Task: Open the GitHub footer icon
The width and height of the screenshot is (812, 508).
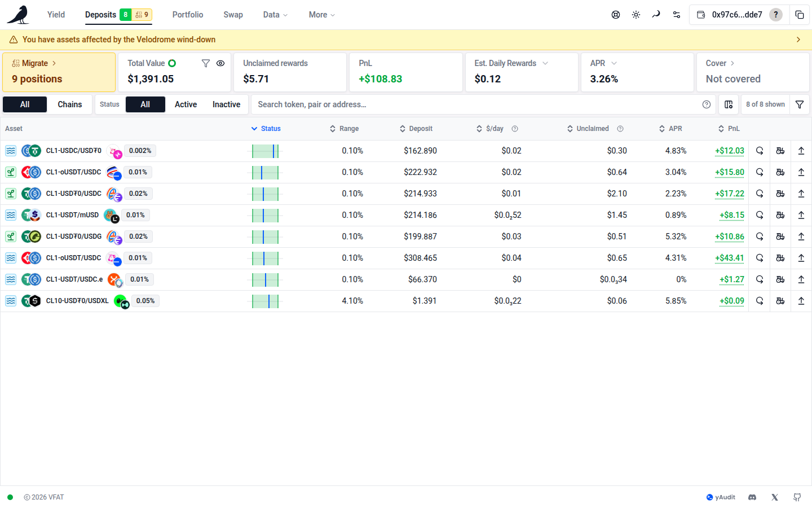Action: coord(797,497)
